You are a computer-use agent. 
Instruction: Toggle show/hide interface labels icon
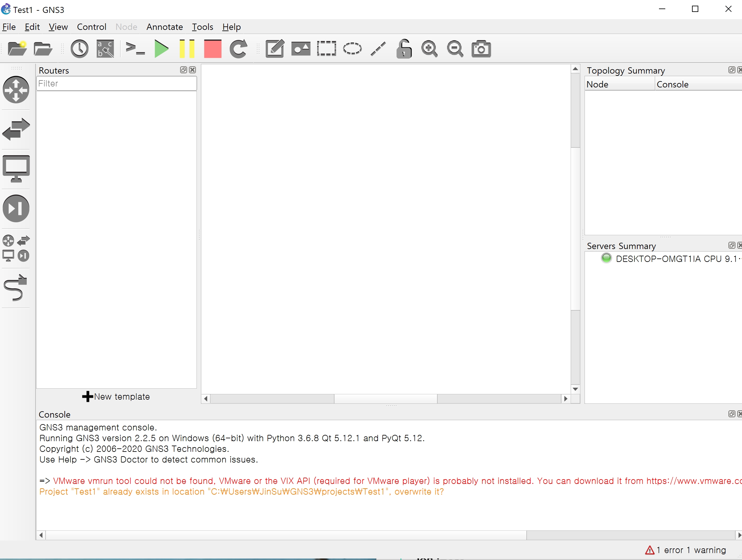tap(105, 49)
